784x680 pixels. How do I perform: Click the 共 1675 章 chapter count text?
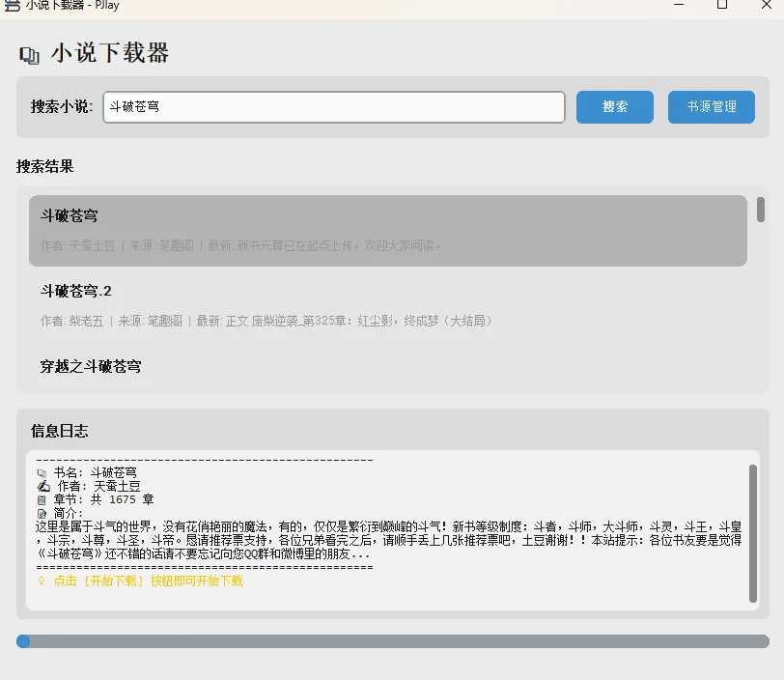pos(122,499)
